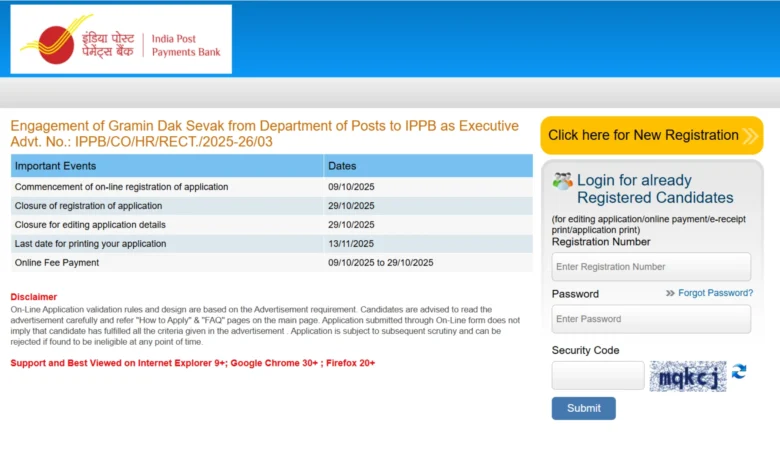Focus the Password input field
The image size is (780, 470).
point(651,319)
